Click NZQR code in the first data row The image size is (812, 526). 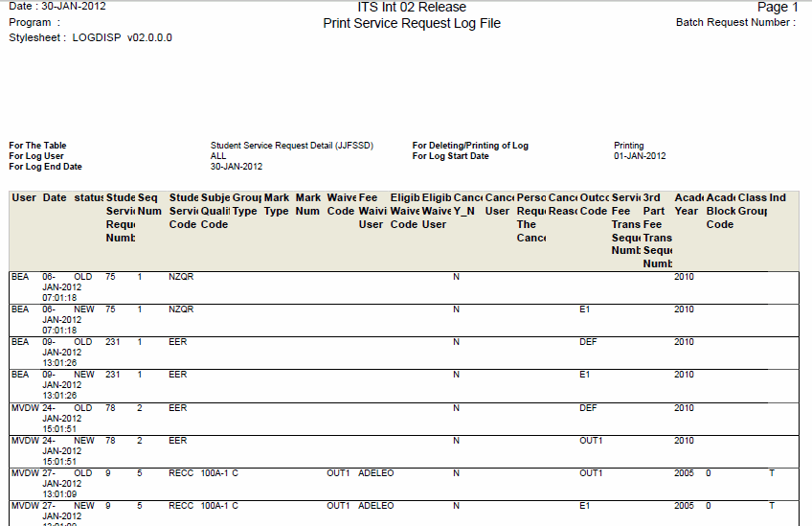click(181, 276)
